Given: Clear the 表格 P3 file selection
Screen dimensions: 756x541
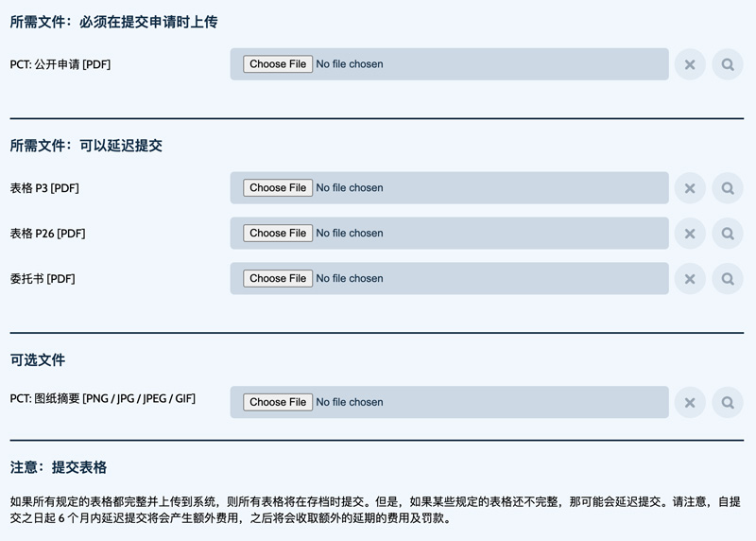Looking at the screenshot, I should 690,187.
